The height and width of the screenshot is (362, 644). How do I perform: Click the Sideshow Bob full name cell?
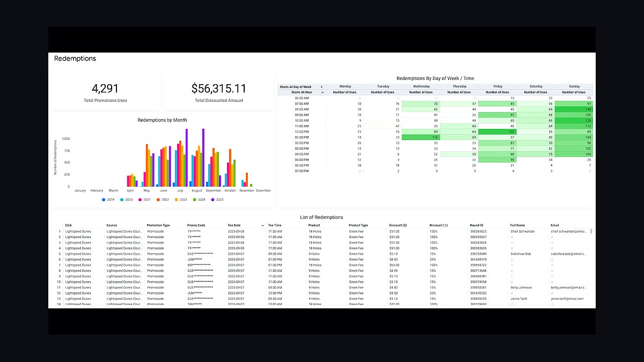(x=521, y=254)
